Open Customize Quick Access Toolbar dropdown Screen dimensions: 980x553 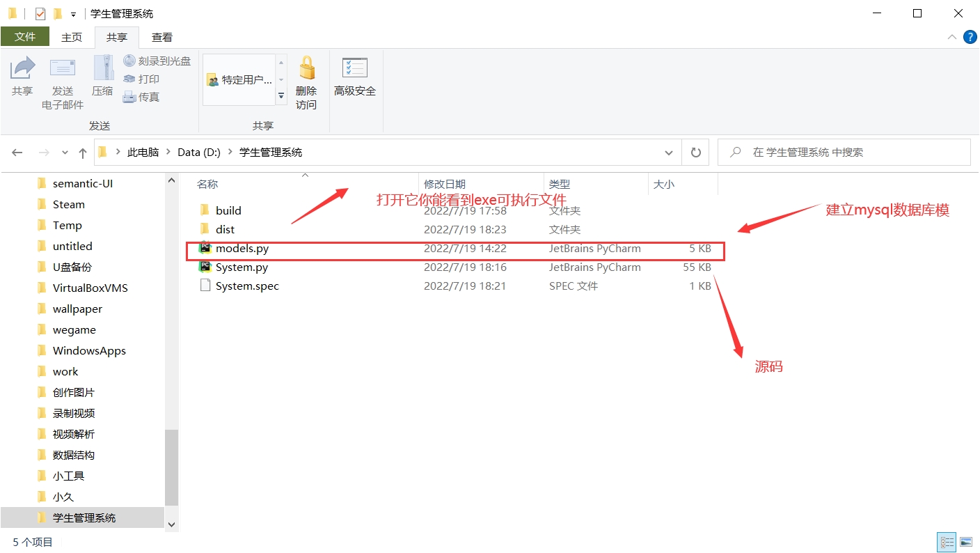click(73, 14)
